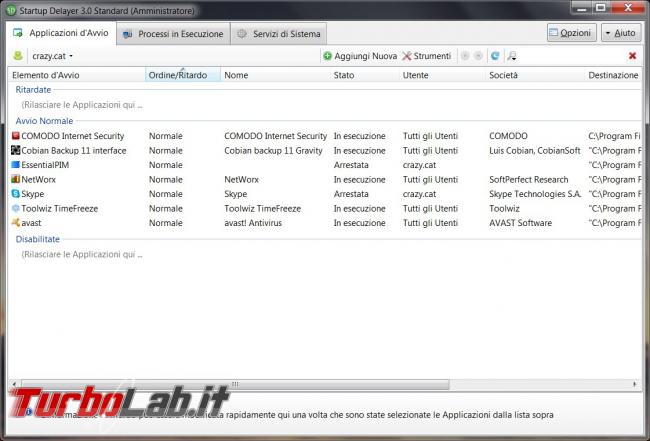Maximize the Startup Delayer window
Image resolution: width=650 pixels, height=441 pixels.
pos(601,7)
